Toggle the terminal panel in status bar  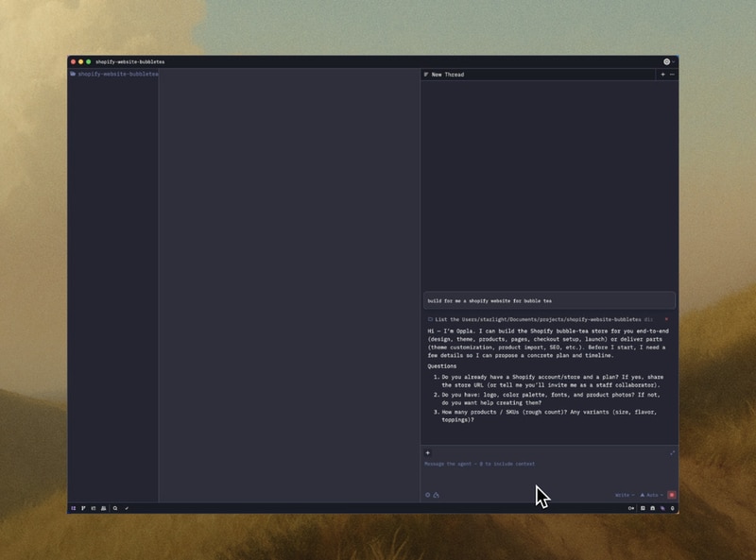[x=643, y=508]
